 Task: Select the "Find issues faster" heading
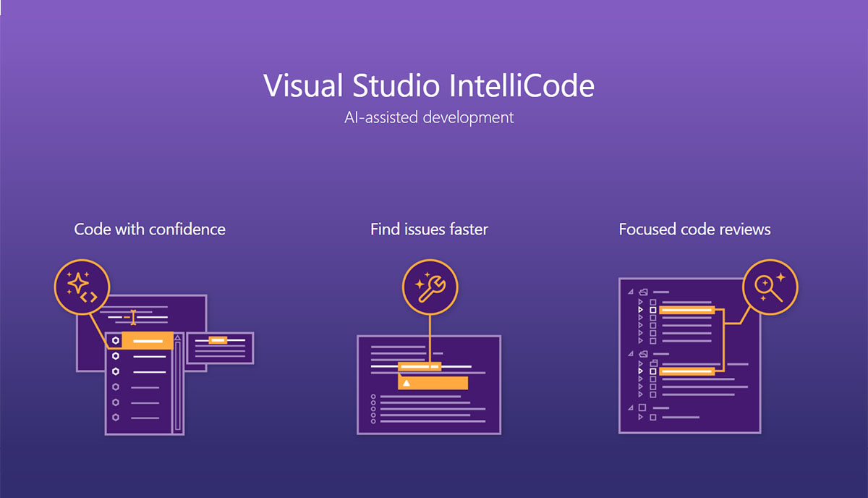(429, 229)
